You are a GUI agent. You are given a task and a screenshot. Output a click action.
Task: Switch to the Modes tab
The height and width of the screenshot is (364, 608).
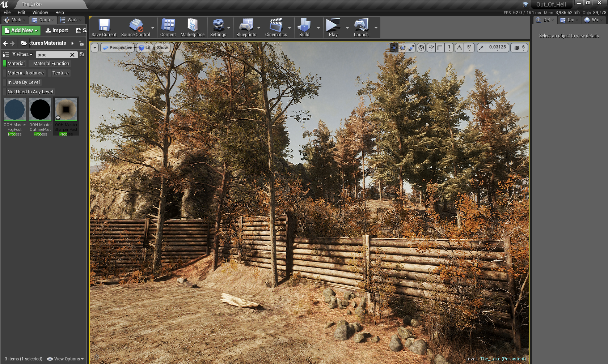point(14,20)
